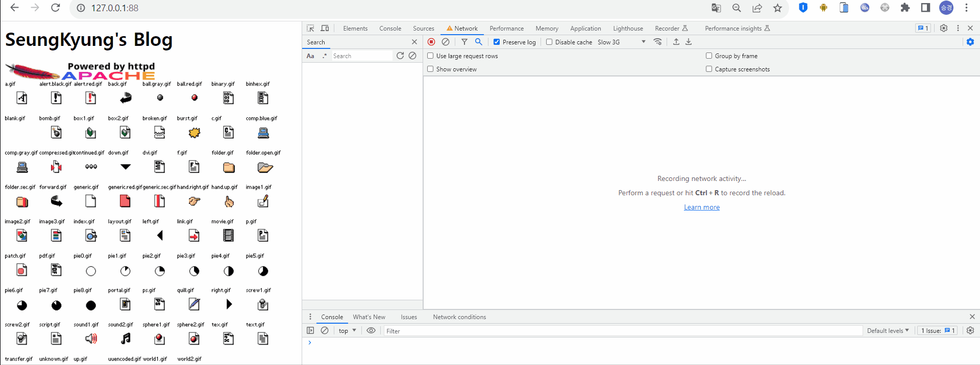Stop recording network log button
The width and height of the screenshot is (980, 365).
431,42
